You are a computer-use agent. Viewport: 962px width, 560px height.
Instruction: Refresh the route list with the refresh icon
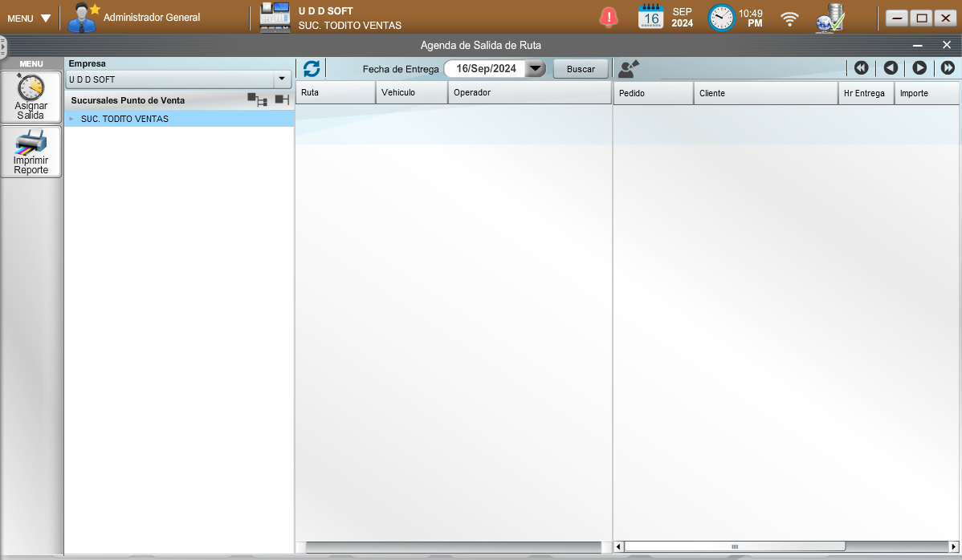(312, 69)
